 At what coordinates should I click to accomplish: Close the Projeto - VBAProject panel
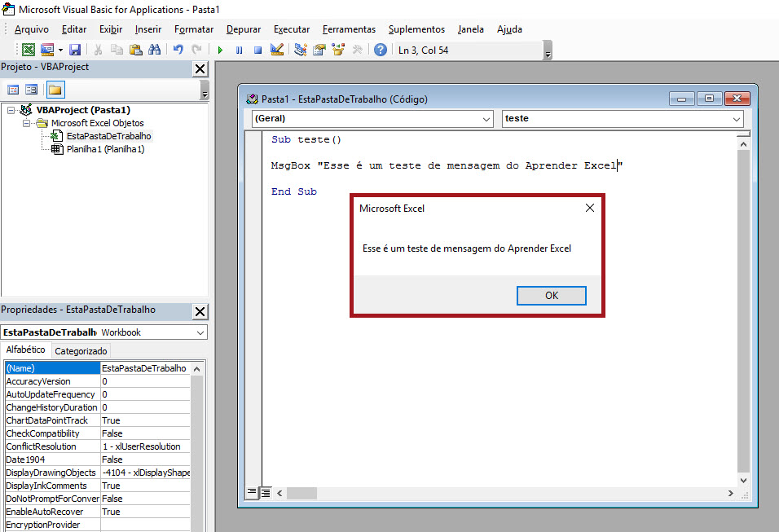point(200,68)
